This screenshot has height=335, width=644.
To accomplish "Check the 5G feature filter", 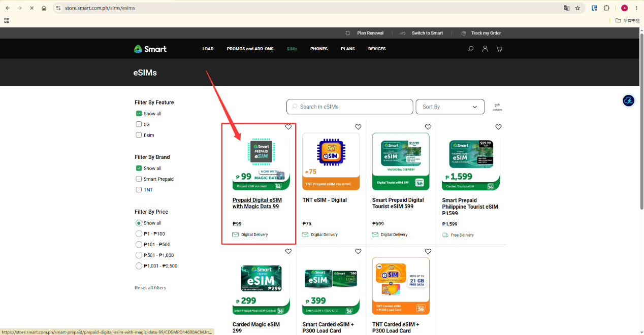I will pyautogui.click(x=139, y=124).
